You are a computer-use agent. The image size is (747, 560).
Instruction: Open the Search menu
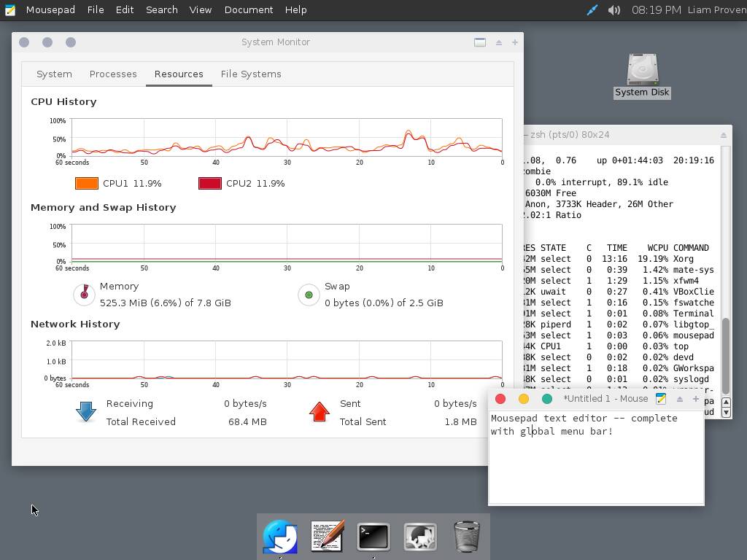(161, 10)
